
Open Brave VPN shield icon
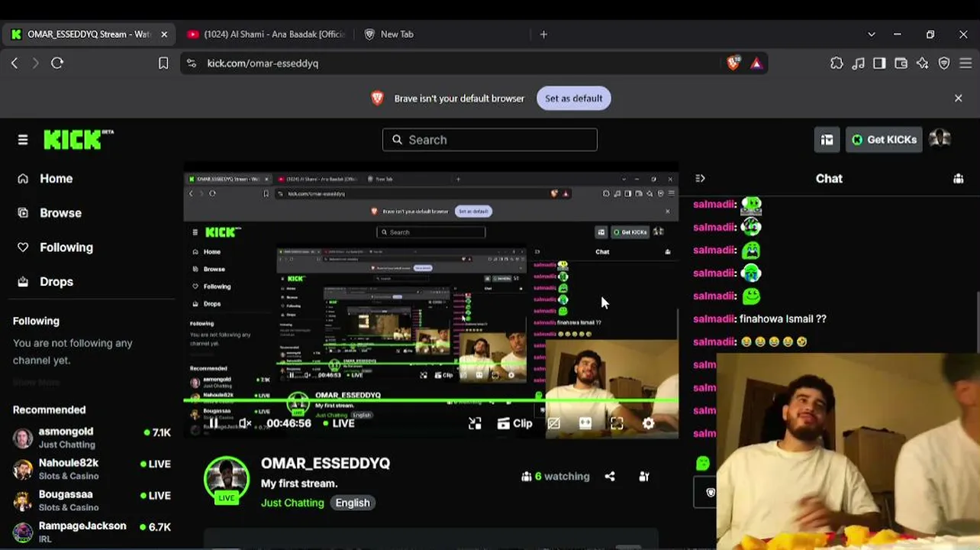(944, 63)
